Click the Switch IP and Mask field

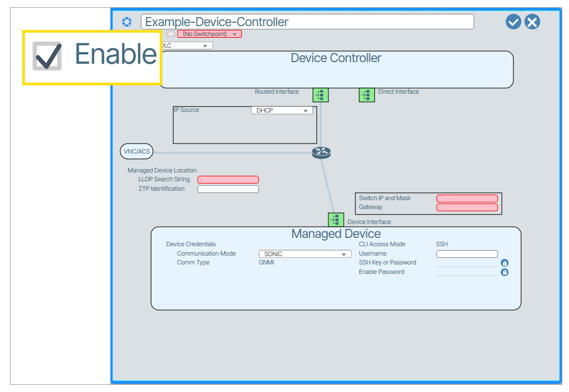(x=467, y=198)
